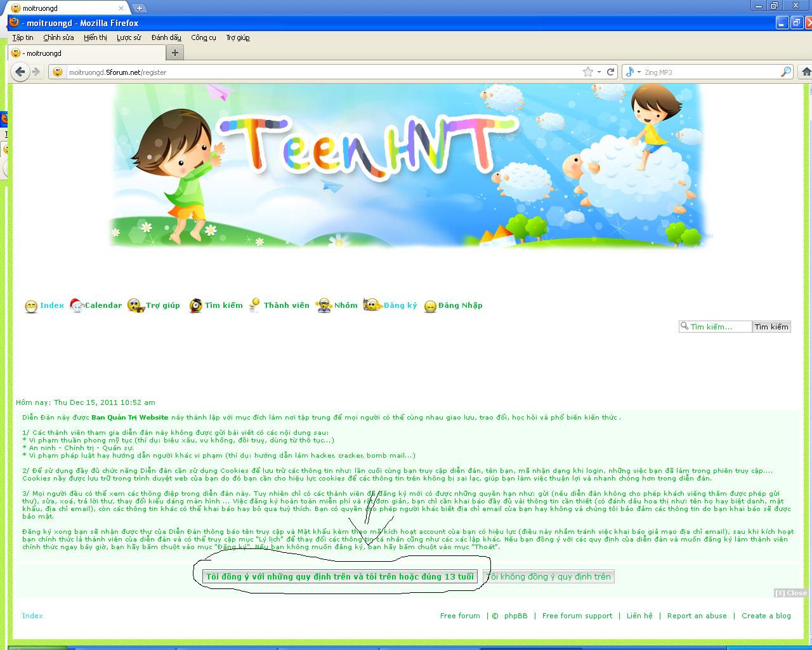This screenshot has width=812, height=650.
Task: Click the Calendar Santa smiley icon
Action: pyautogui.click(x=77, y=305)
